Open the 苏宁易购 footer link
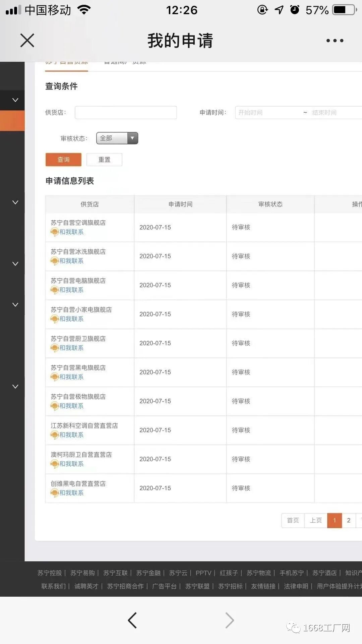362x644 pixels. pos(82,573)
